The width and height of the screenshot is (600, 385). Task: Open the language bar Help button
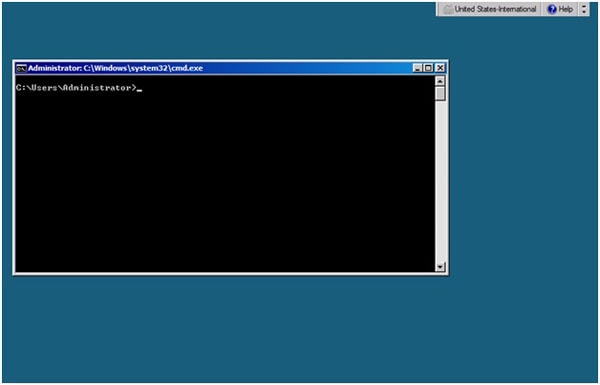pyautogui.click(x=560, y=9)
